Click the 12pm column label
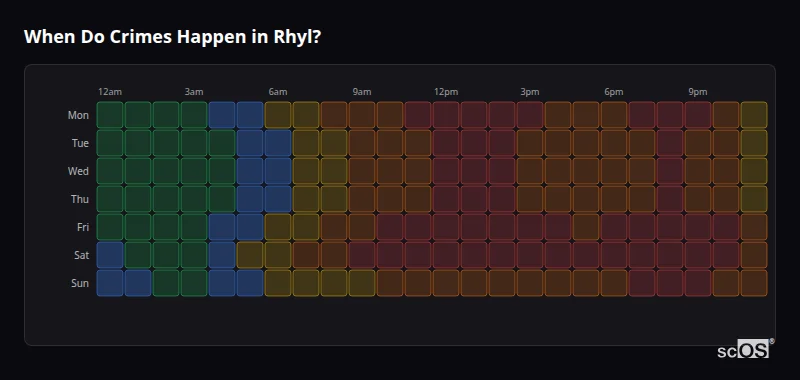The image size is (800, 380). (446, 92)
